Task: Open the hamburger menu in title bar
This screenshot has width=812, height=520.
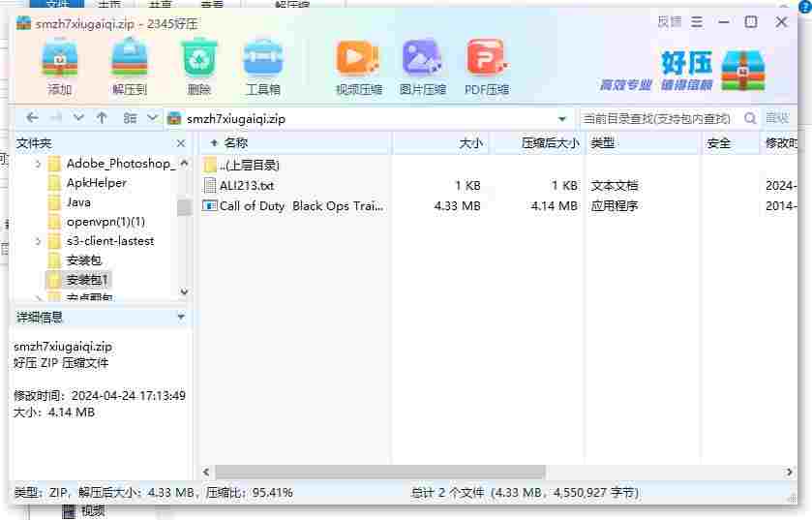Action: [x=697, y=22]
